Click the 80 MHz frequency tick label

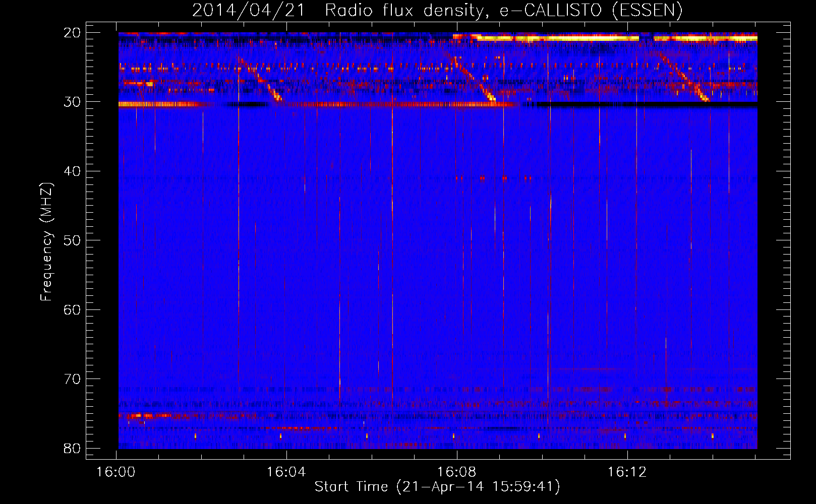(x=72, y=448)
